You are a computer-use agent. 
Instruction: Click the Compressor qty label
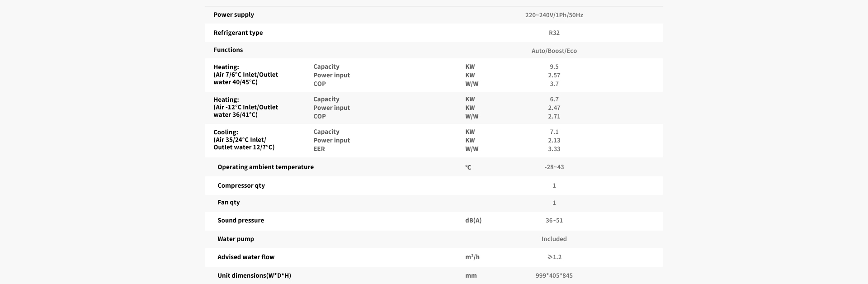[x=241, y=185]
